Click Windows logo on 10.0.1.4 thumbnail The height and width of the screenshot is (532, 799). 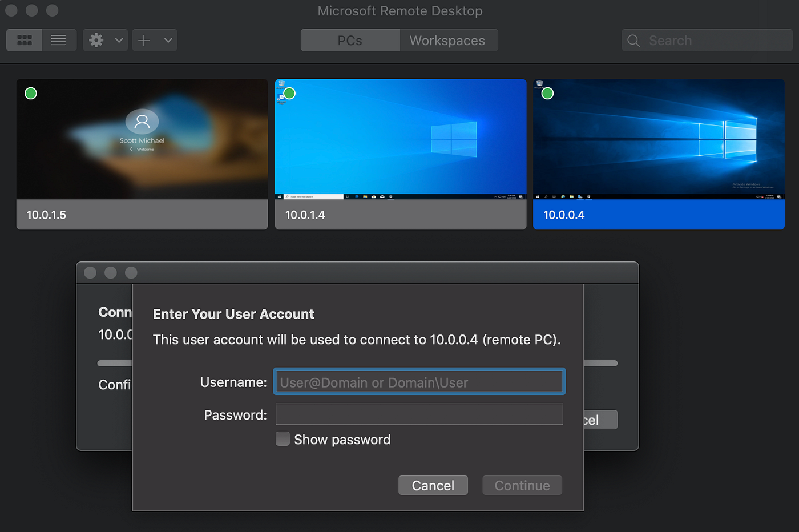tap(454, 139)
